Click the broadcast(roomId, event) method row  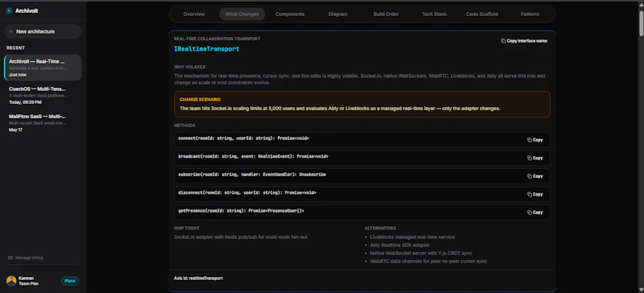point(361,159)
